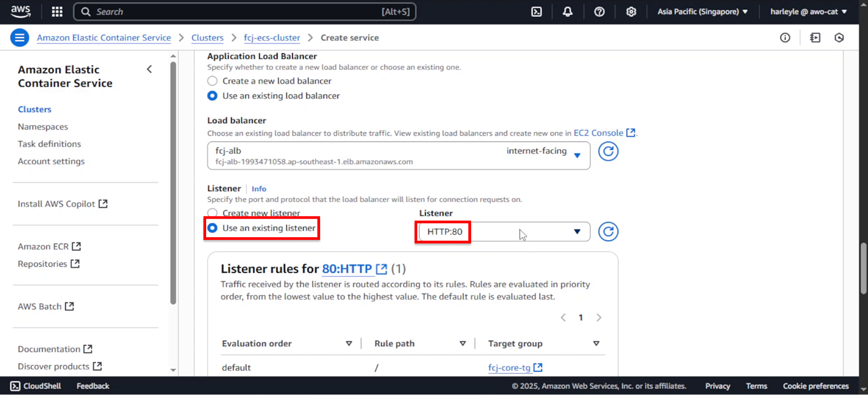Select Create a new load balancer

point(212,81)
